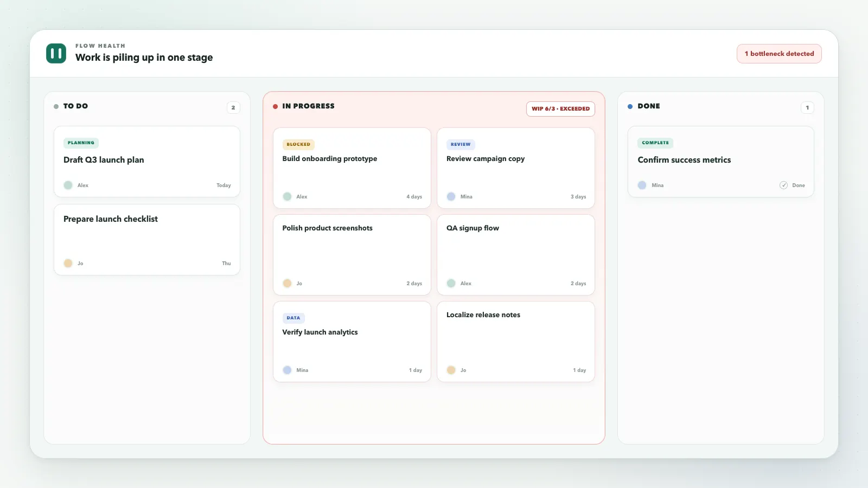Select the 'Verify launch analytics' card title
This screenshot has height=488, width=868.
[320, 332]
